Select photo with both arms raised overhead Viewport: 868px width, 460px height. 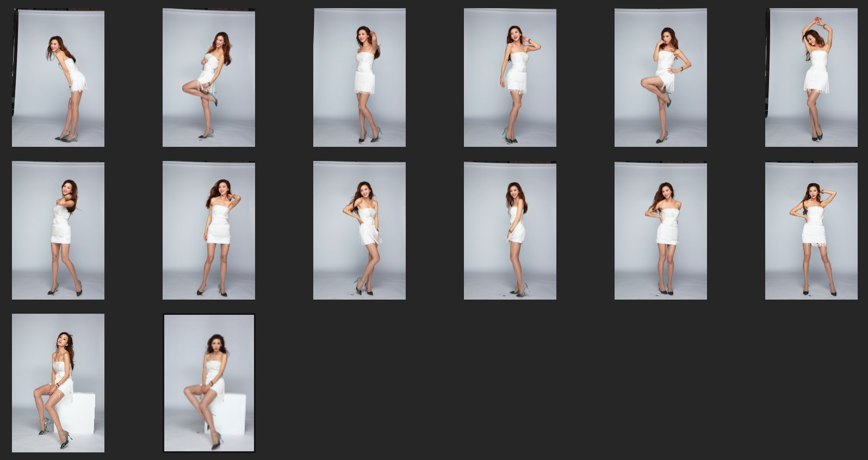coord(811,78)
